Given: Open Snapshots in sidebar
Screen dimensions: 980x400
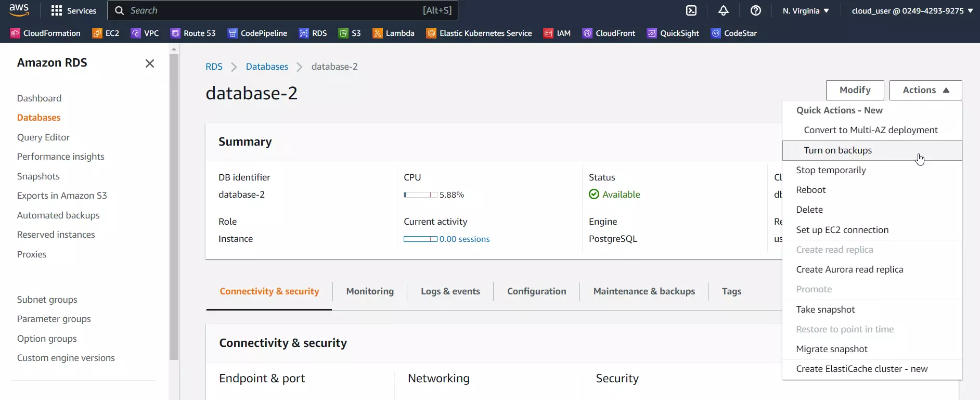Looking at the screenshot, I should coord(38,176).
